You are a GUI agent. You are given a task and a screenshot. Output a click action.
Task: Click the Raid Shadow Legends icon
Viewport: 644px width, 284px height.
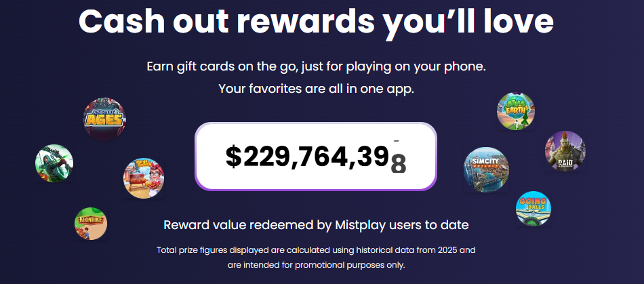click(565, 151)
